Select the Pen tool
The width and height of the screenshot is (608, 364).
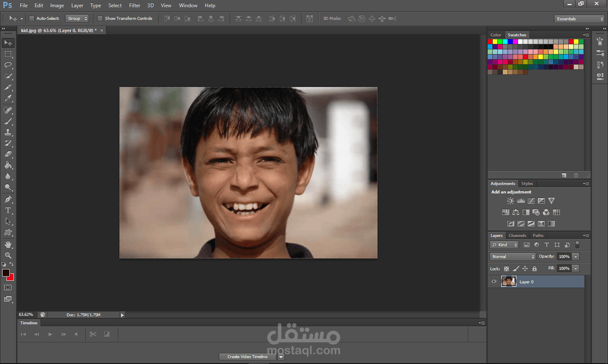point(8,199)
